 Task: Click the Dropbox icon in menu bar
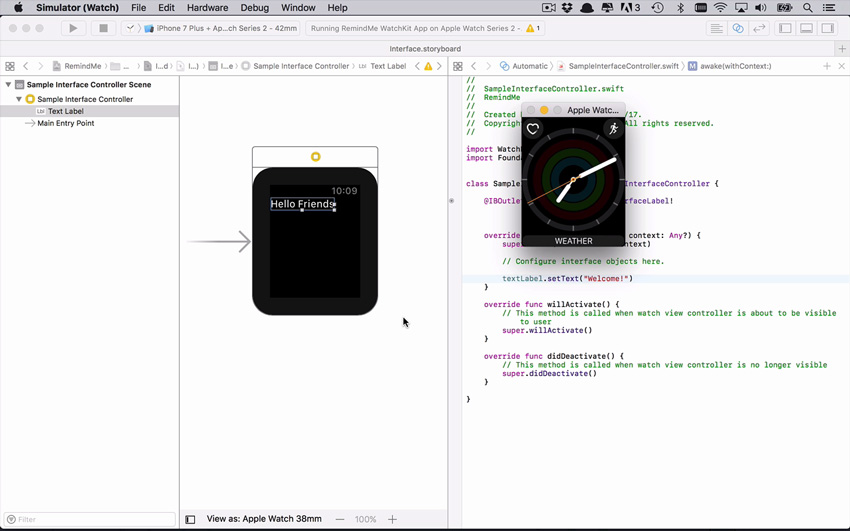click(x=567, y=8)
